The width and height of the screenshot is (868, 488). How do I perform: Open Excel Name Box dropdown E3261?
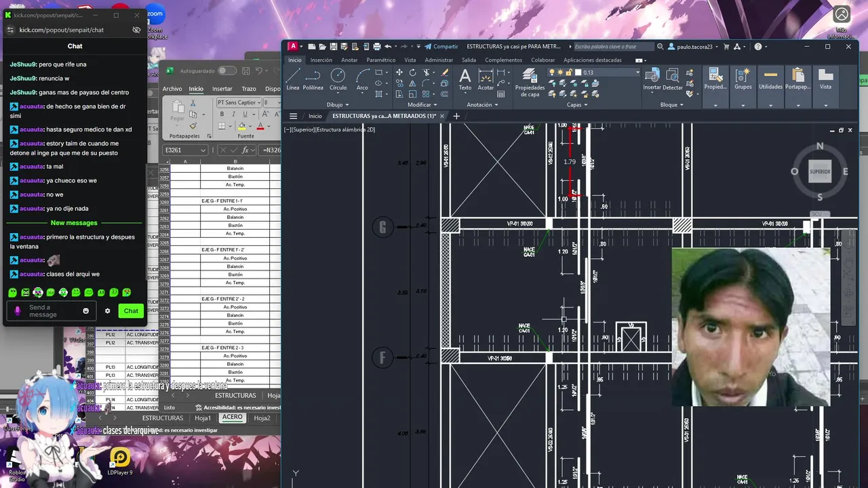(203, 150)
